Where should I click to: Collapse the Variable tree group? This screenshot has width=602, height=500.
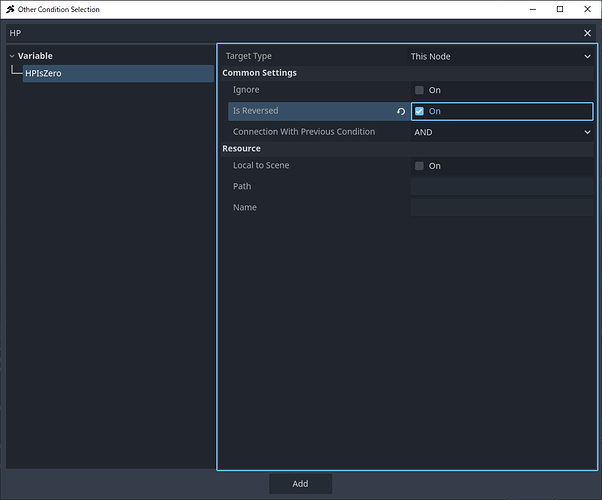[x=12, y=56]
